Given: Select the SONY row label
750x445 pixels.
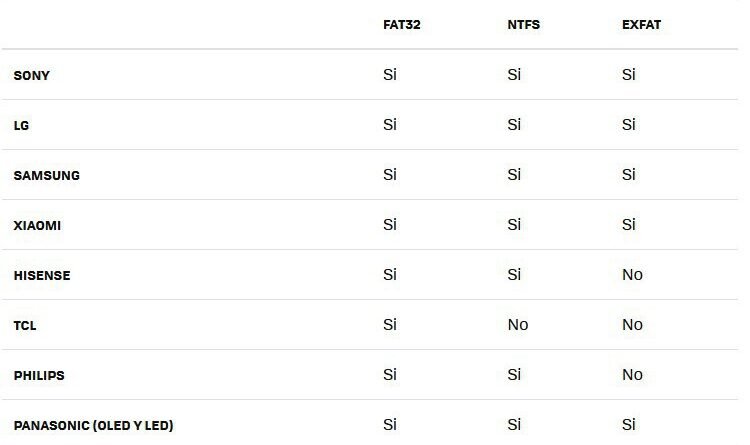Looking at the screenshot, I should 31,75.
